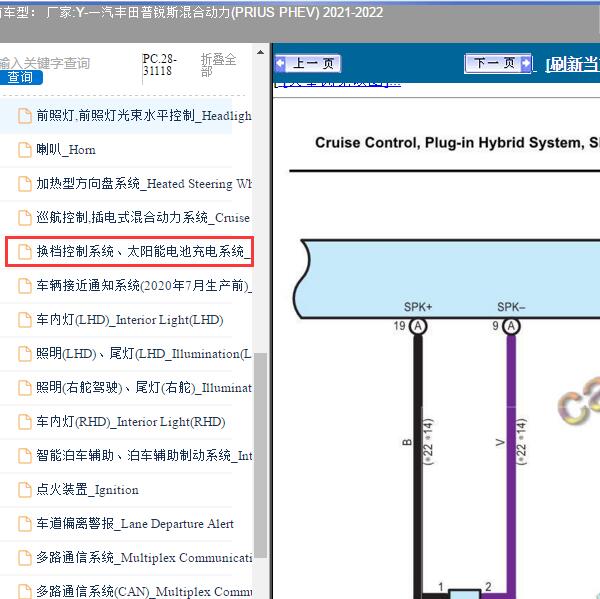Click document icon beside 照明(LHD)、尾灯
The width and height of the screenshot is (600, 599).
[x=25, y=354]
